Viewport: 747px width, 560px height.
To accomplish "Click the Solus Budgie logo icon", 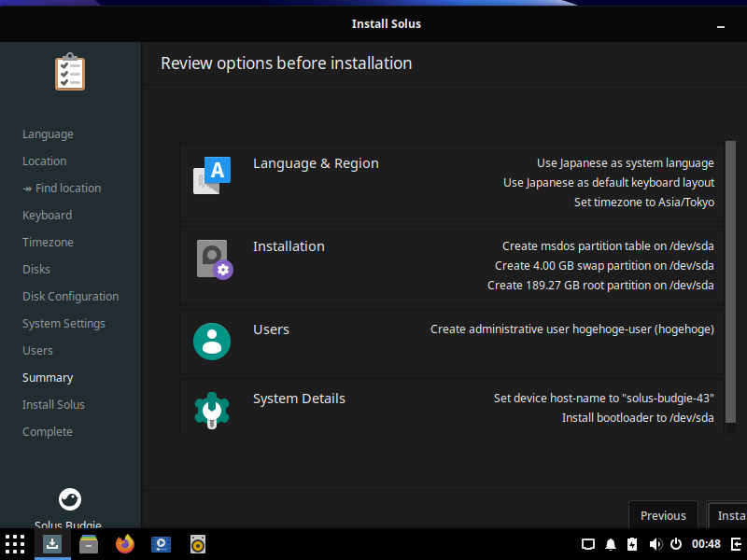I will pos(70,499).
